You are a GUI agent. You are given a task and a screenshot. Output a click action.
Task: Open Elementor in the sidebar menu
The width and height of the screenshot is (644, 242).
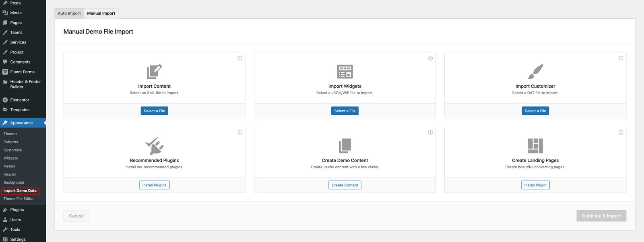point(20,100)
